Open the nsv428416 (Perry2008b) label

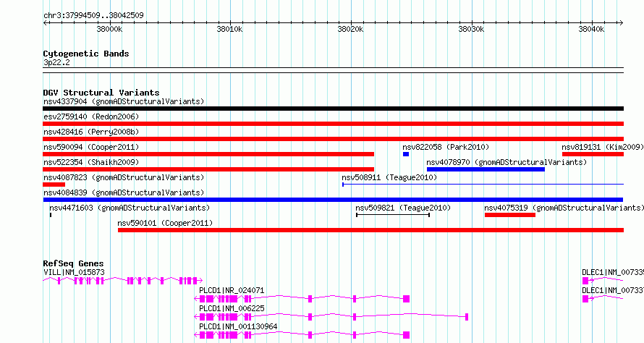[91, 132]
